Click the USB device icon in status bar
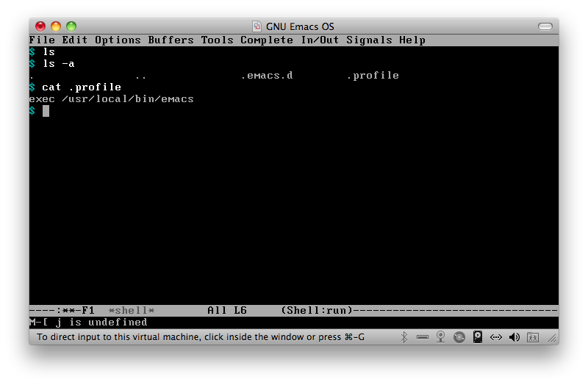The height and width of the screenshot is (385, 588). 422,337
